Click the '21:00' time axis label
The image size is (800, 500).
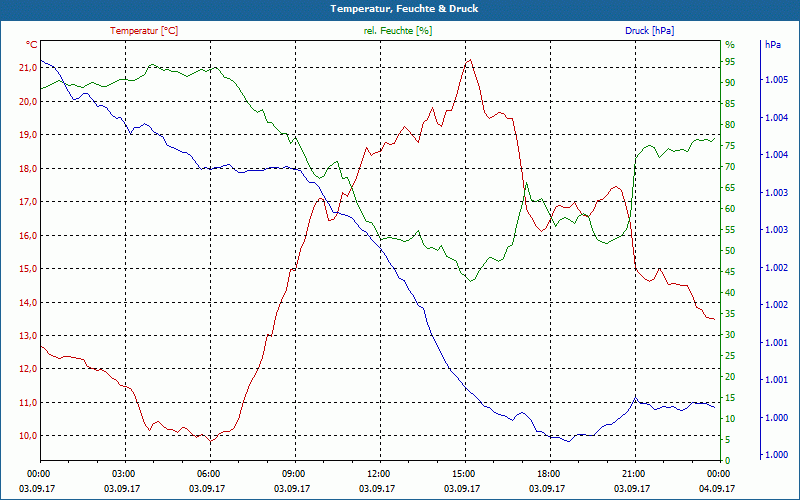[633, 473]
